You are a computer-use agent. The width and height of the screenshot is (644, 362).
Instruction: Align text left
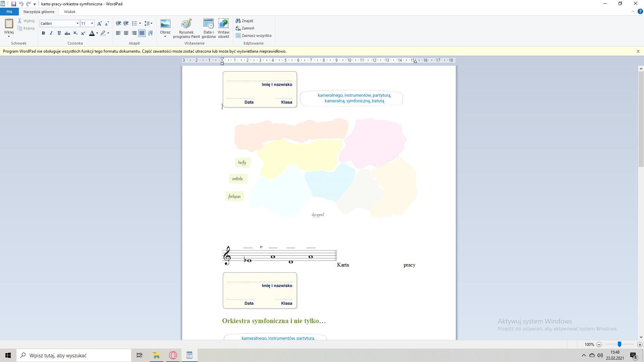click(x=118, y=33)
